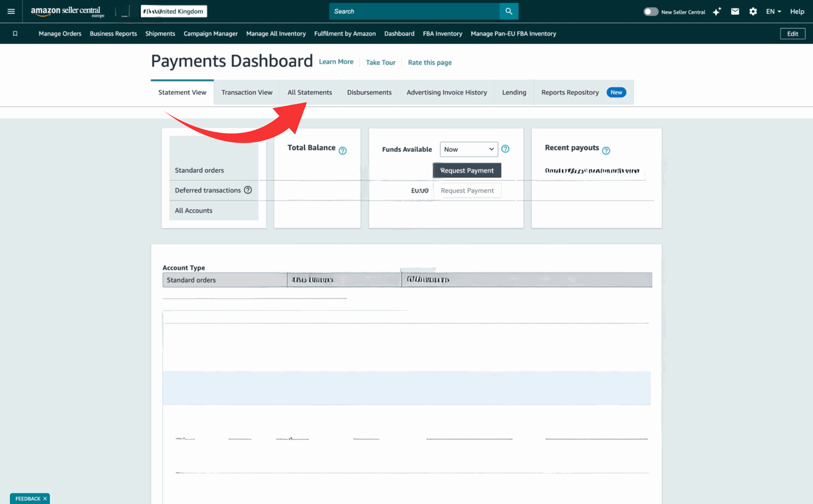
Task: Open the EN language dropdown
Action: pos(773,11)
